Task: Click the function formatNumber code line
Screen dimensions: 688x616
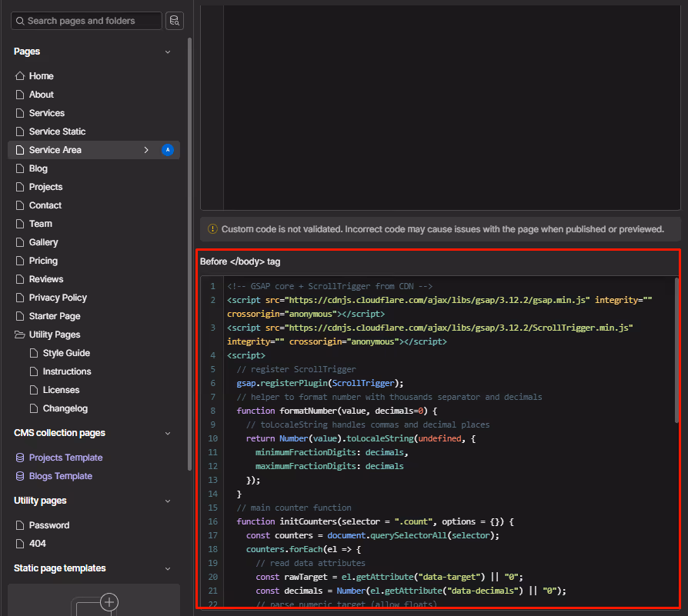Action: (x=336, y=411)
